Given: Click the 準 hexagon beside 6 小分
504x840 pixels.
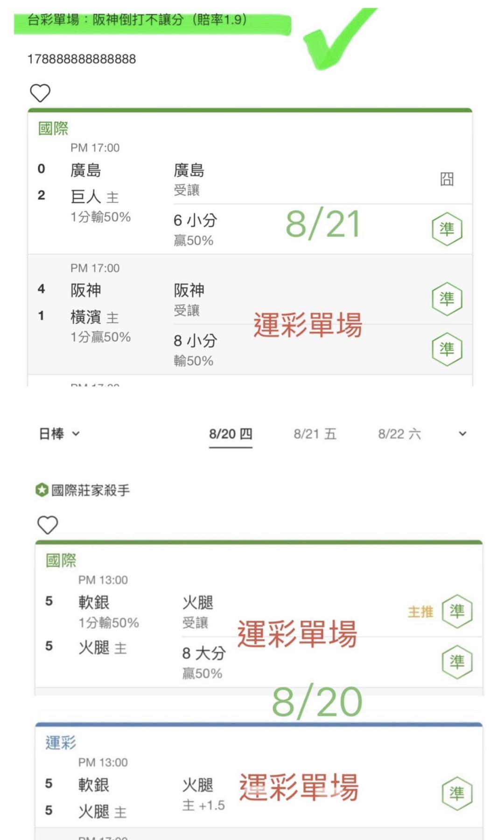Looking at the screenshot, I should [447, 229].
